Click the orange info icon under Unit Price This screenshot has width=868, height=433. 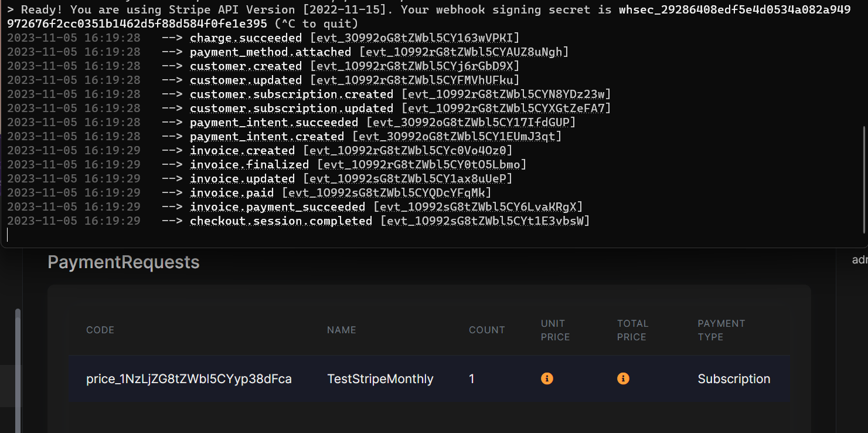tap(547, 379)
